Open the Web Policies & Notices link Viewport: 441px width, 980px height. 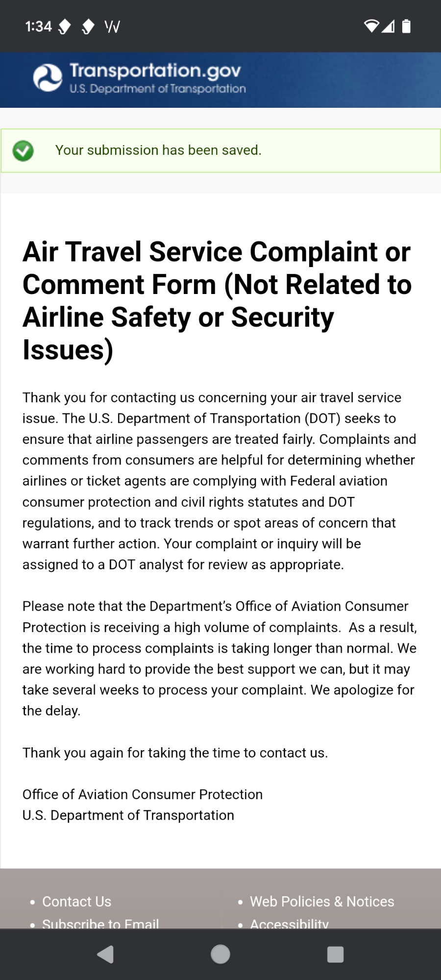[x=322, y=901]
